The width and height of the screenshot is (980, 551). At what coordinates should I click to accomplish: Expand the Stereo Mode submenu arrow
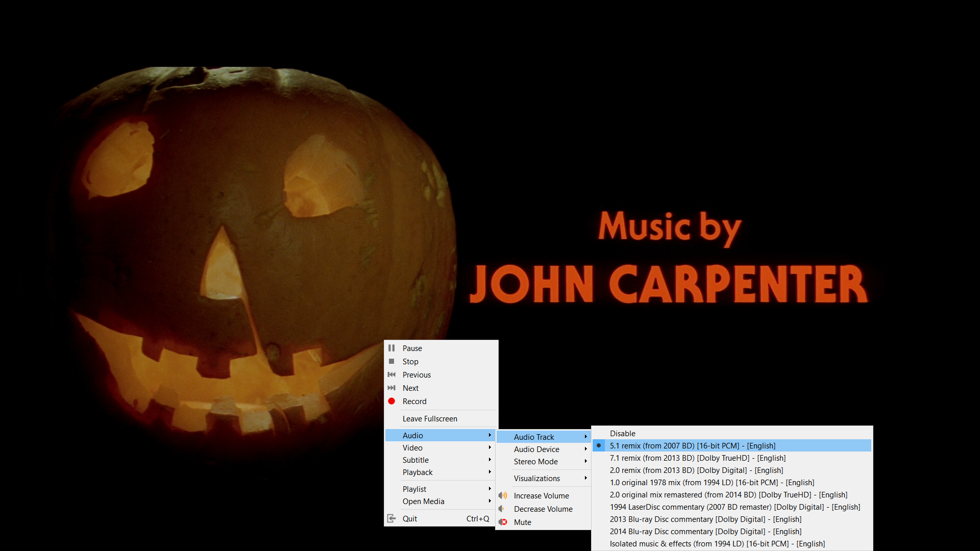[x=585, y=461]
